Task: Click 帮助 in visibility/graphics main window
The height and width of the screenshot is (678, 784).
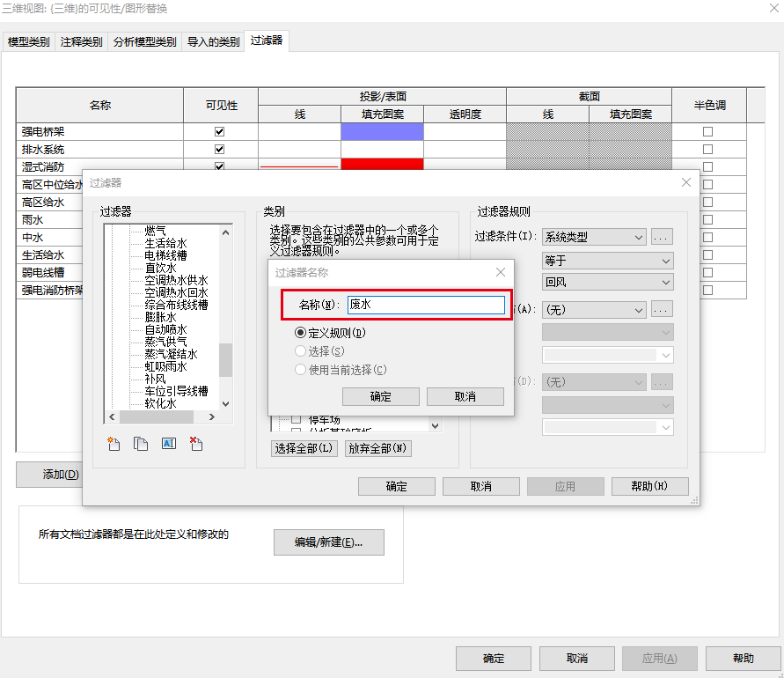Action: pyautogui.click(x=744, y=659)
